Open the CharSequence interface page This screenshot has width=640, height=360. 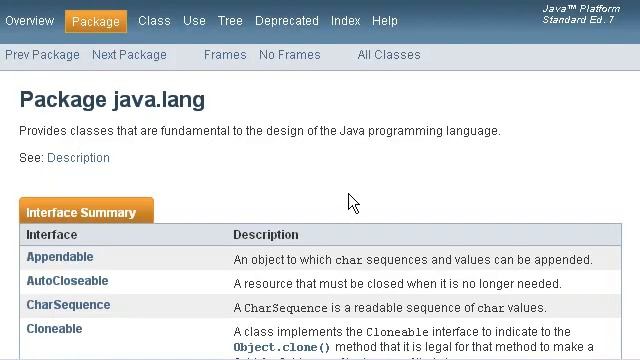(x=68, y=305)
